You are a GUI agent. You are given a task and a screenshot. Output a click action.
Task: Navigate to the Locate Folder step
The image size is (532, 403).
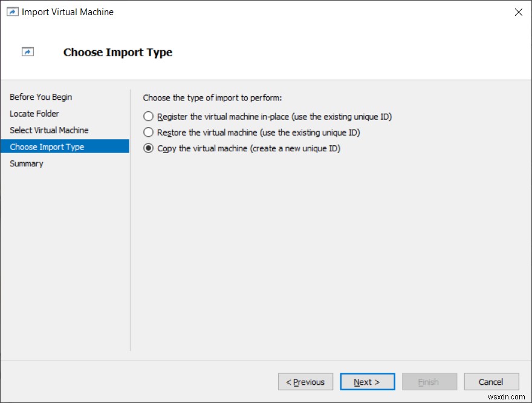[x=34, y=114]
